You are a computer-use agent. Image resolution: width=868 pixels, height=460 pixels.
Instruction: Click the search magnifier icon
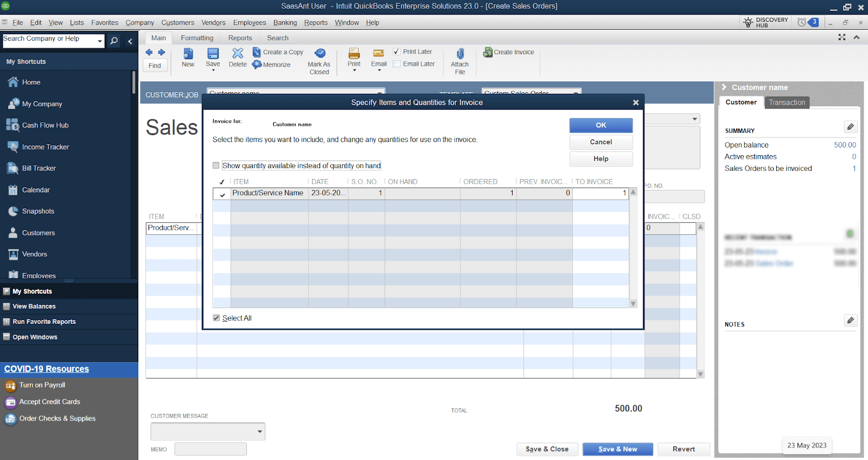tap(114, 41)
